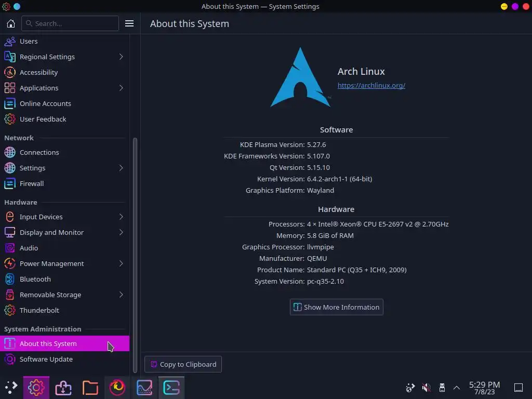Select Users in the sidebar
The height and width of the screenshot is (399, 532).
click(64, 42)
